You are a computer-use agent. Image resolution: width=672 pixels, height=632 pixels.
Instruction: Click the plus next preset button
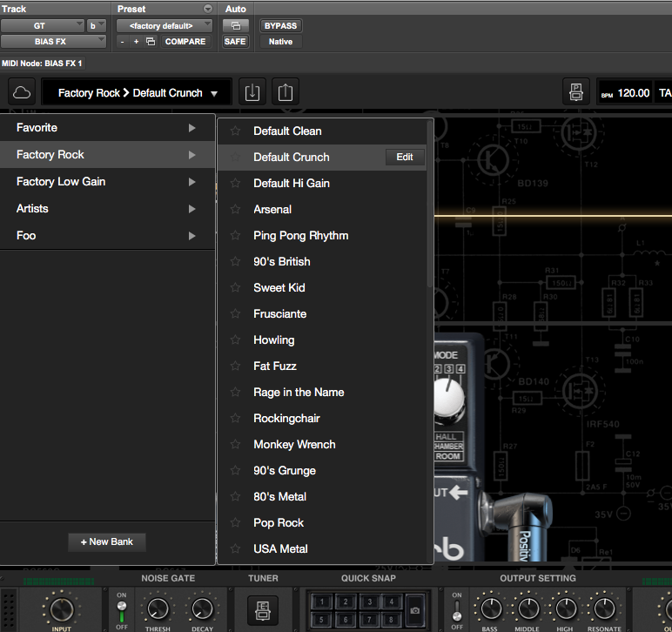137,42
